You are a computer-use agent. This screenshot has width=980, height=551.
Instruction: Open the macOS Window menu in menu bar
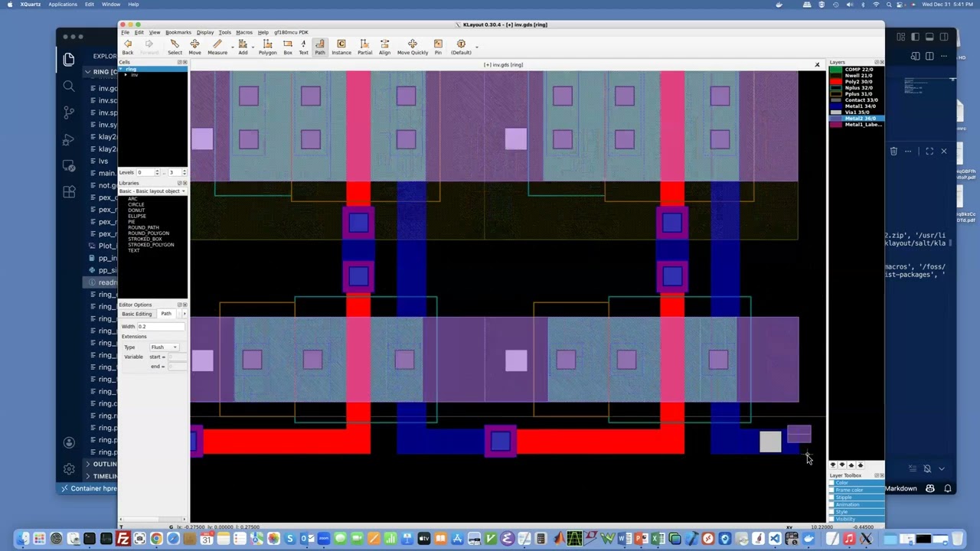click(x=110, y=5)
